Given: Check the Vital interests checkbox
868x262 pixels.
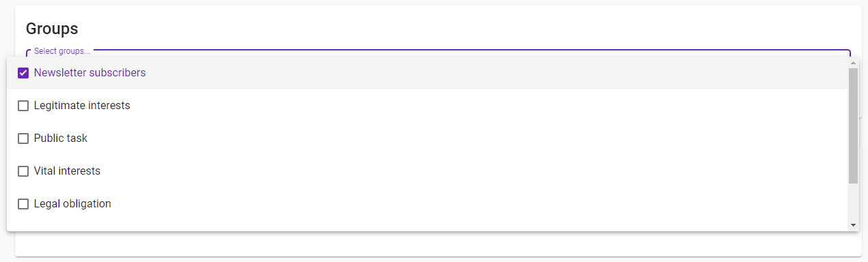Looking at the screenshot, I should [x=23, y=171].
